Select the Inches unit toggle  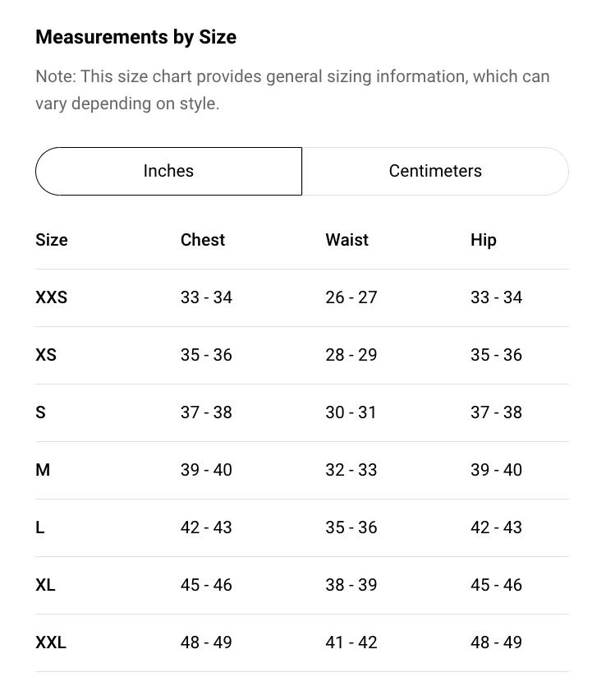coord(168,171)
